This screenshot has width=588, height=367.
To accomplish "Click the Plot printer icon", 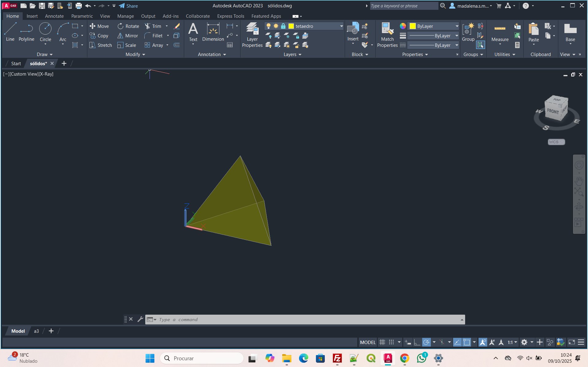I will (x=79, y=6).
